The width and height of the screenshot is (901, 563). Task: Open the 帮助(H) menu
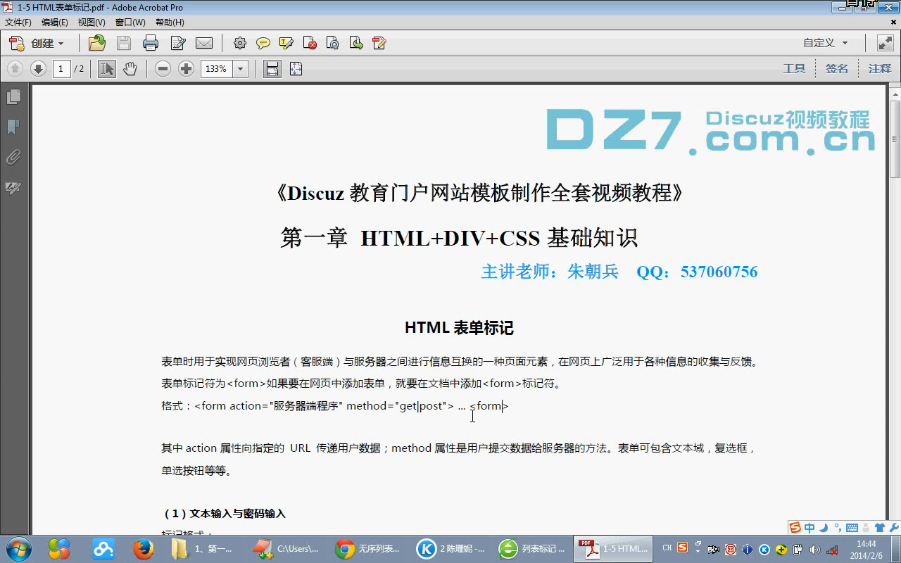[x=170, y=22]
